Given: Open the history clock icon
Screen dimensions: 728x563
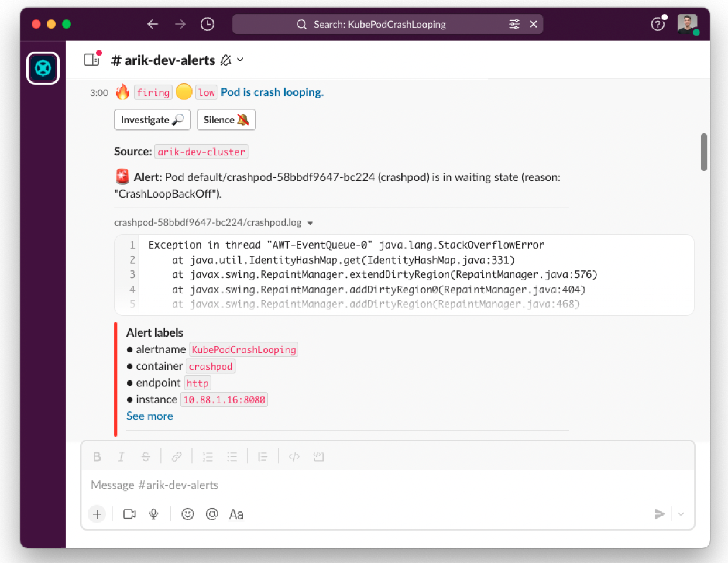Looking at the screenshot, I should (207, 24).
